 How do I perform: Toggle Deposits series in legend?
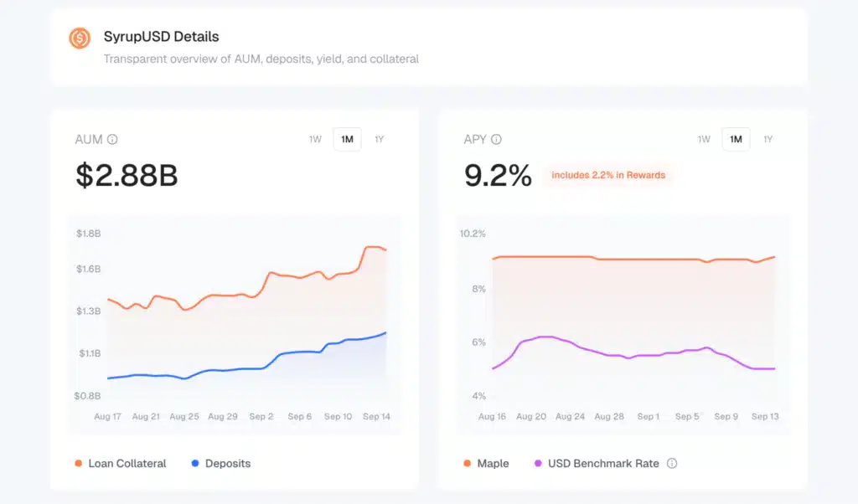point(228,463)
